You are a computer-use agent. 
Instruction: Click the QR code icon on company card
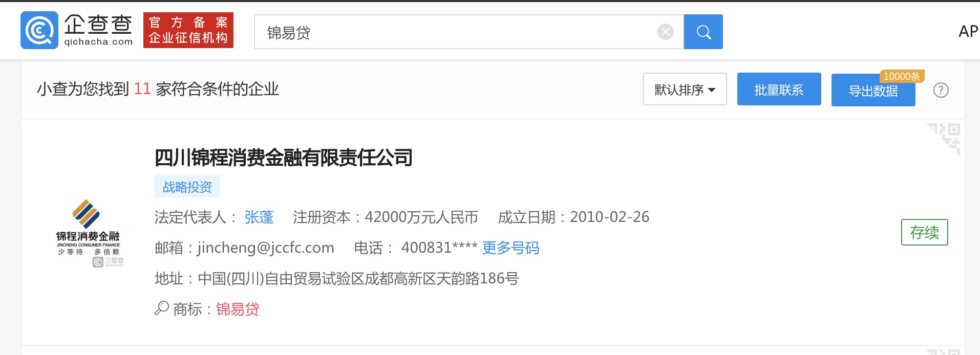pyautogui.click(x=944, y=139)
